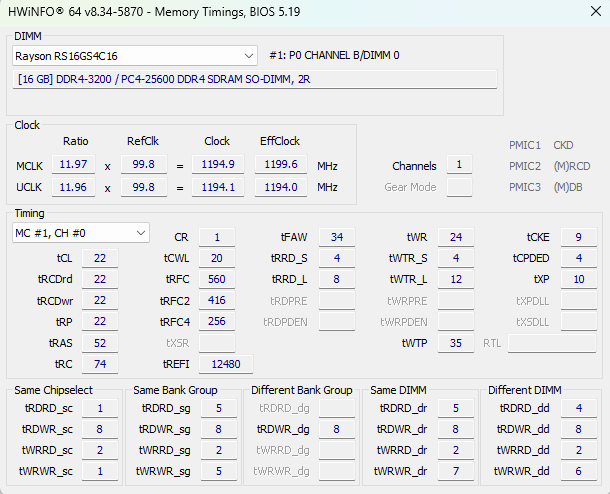Open the Rayson RS16GS4C16 DIMM dropdown
This screenshot has height=494, width=610.
pyautogui.click(x=135, y=56)
